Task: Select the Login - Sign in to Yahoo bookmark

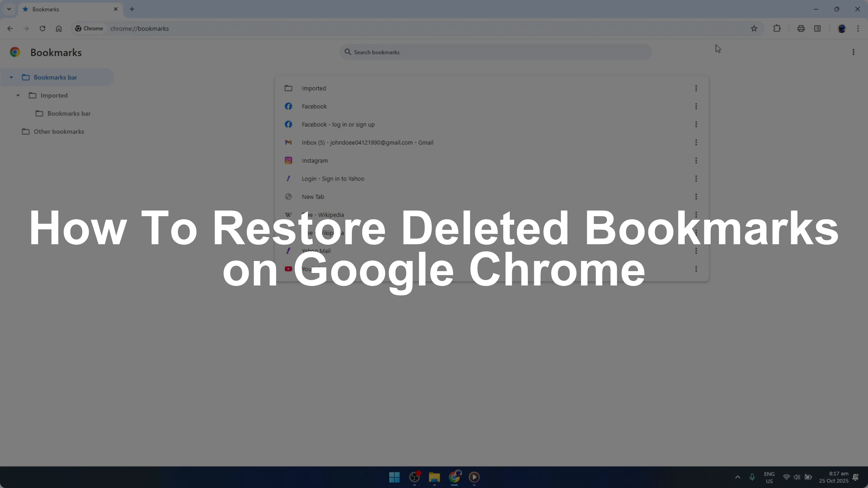Action: [333, 179]
